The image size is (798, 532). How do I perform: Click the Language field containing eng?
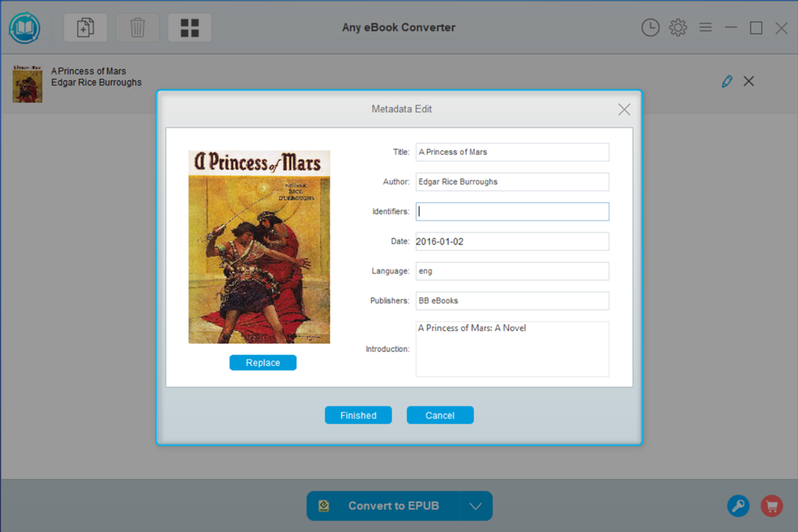coord(512,271)
